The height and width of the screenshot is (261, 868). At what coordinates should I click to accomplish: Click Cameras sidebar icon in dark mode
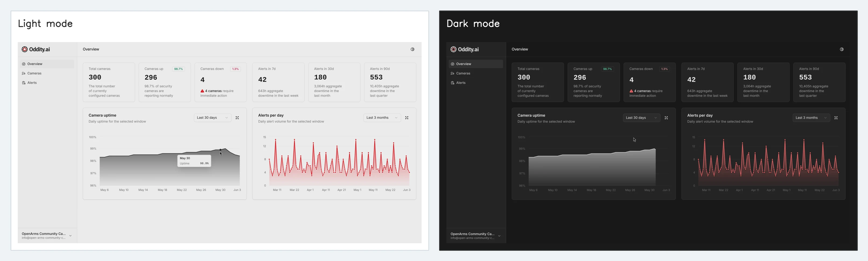pos(453,73)
